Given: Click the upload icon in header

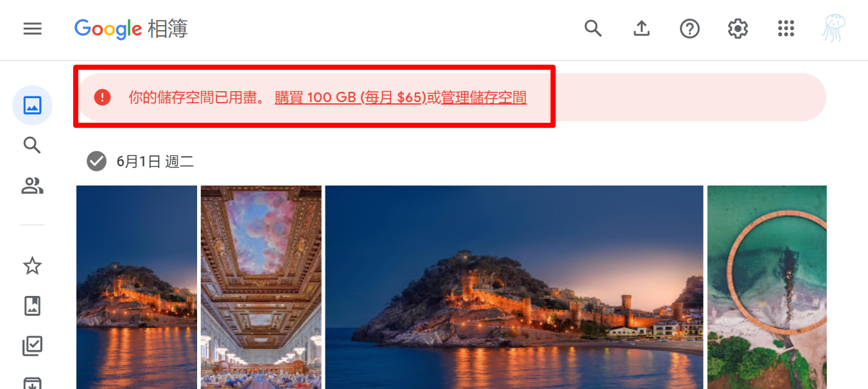Looking at the screenshot, I should [x=641, y=28].
